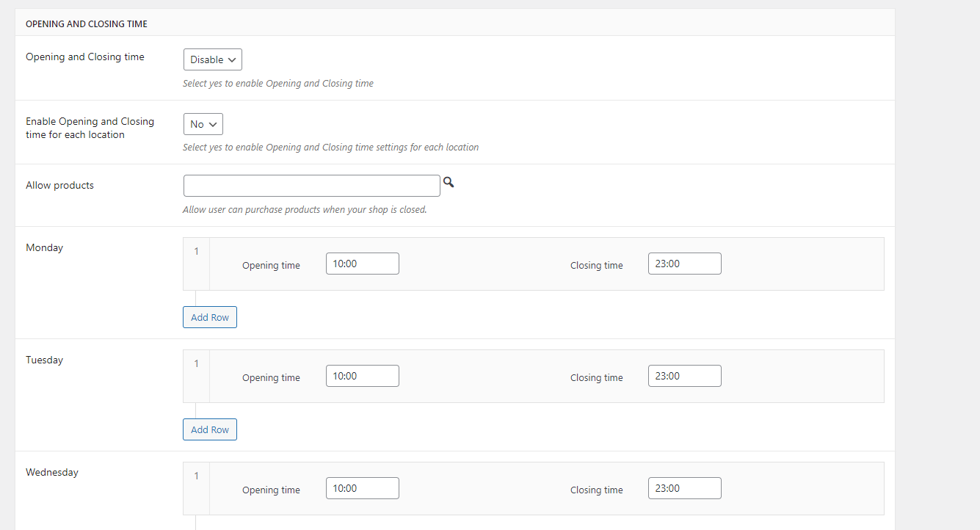Click Tuesday's Closing time field

point(684,376)
